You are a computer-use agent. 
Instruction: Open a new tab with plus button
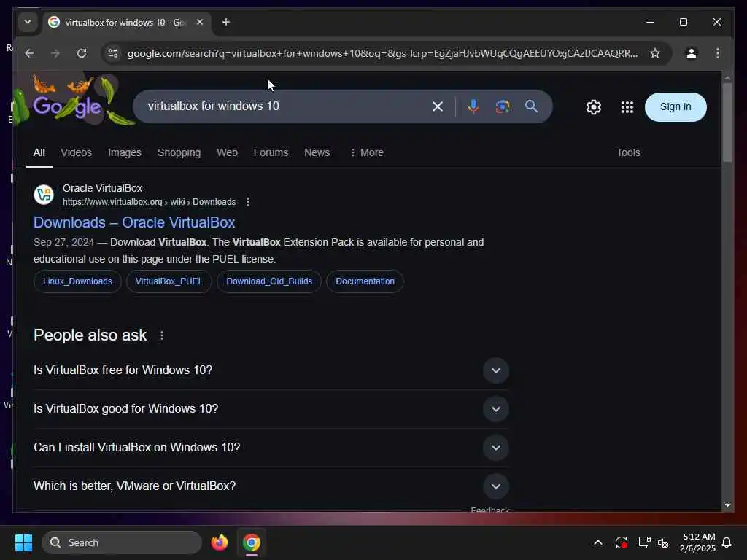226,22
